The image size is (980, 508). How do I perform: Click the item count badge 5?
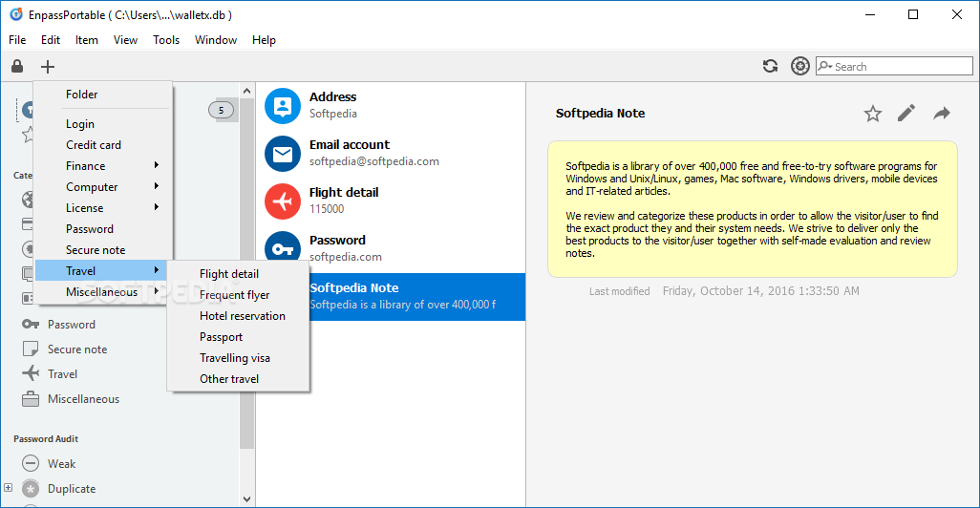click(221, 110)
